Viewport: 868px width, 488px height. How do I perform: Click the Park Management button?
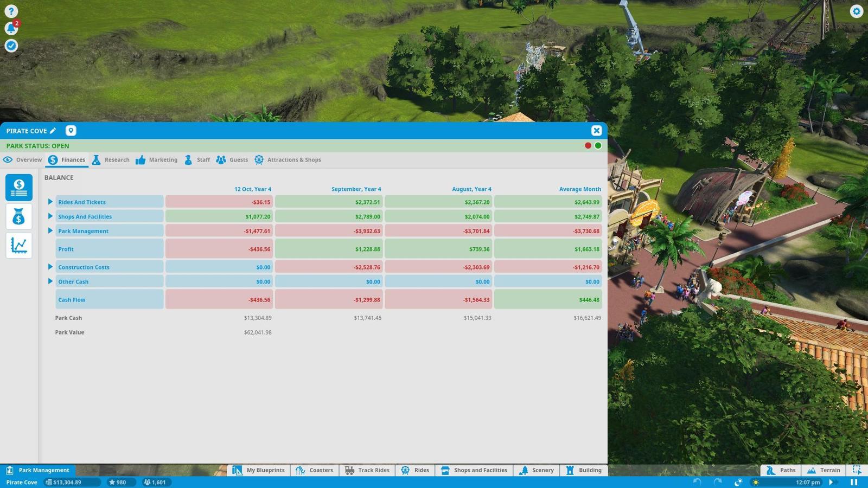coord(38,470)
